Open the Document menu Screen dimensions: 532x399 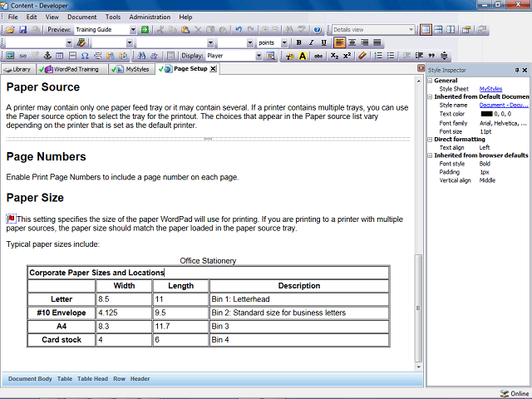click(x=81, y=17)
